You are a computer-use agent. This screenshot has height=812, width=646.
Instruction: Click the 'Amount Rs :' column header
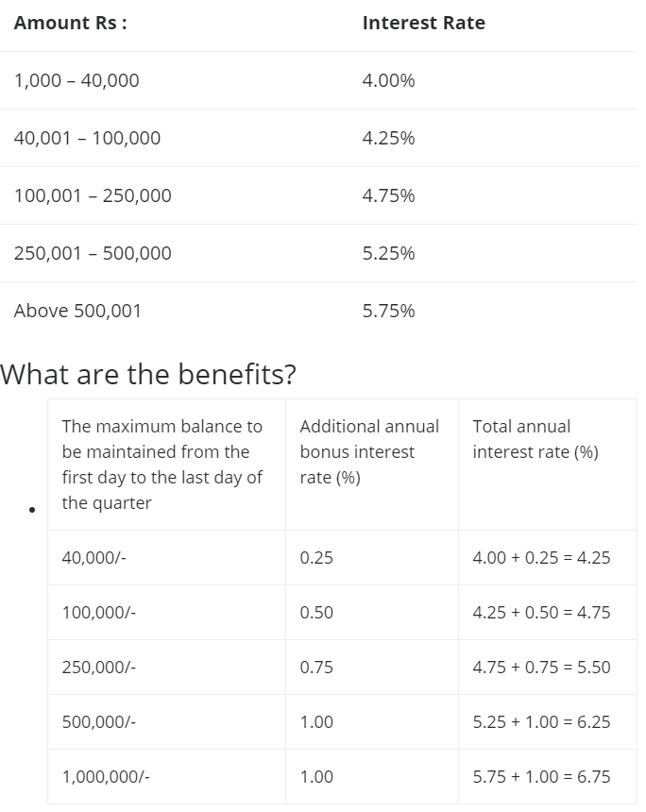(71, 23)
